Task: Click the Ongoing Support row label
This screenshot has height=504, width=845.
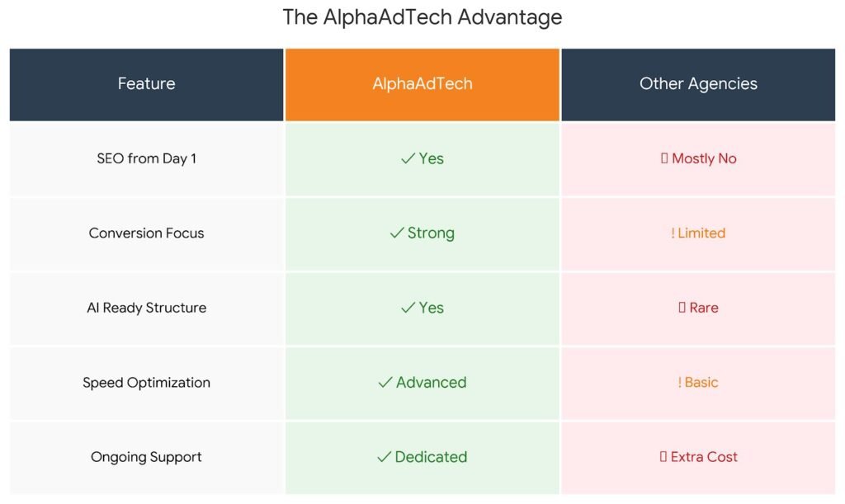Action: pyautogui.click(x=146, y=457)
